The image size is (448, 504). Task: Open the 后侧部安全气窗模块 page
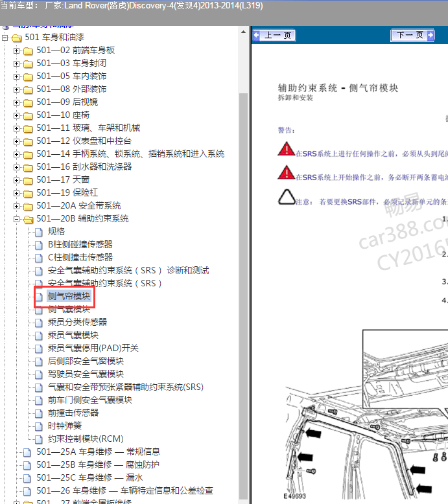click(x=86, y=361)
